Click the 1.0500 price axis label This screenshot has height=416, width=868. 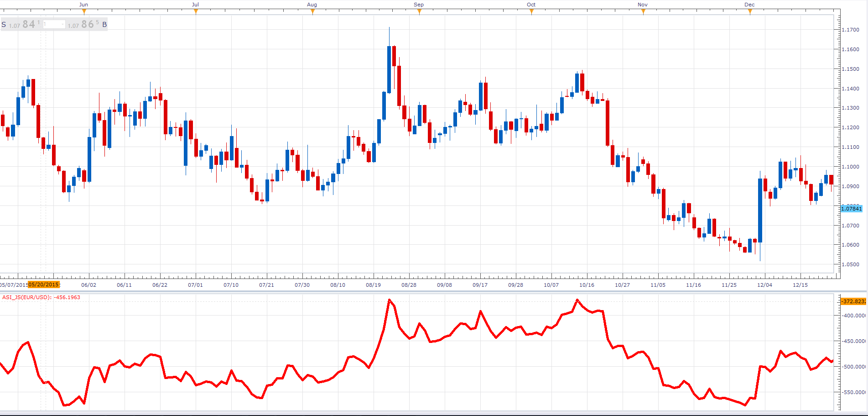coord(850,264)
